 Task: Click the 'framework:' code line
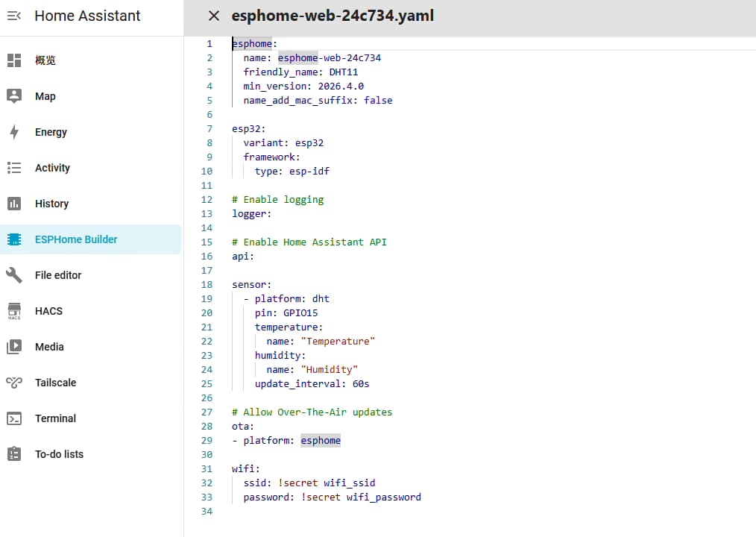pyautogui.click(x=271, y=157)
